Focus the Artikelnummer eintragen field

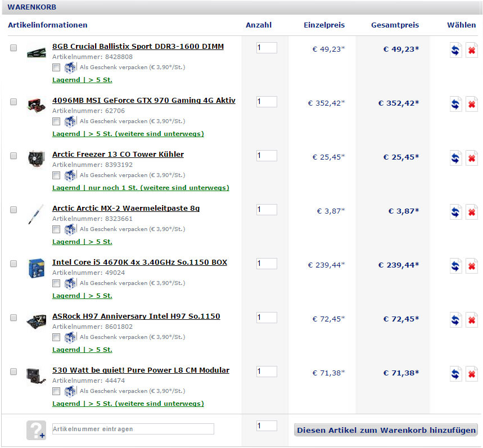tap(133, 429)
